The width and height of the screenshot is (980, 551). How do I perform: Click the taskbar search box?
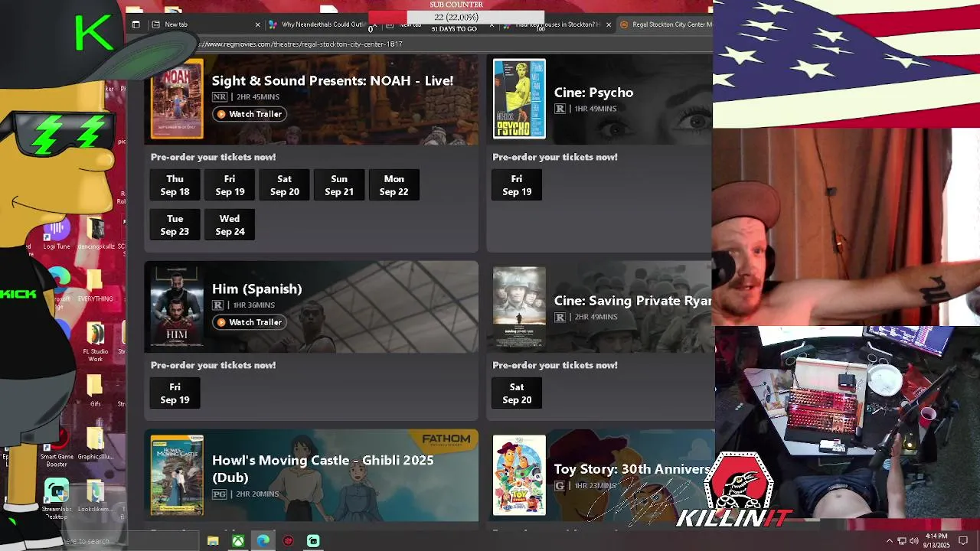[130, 541]
